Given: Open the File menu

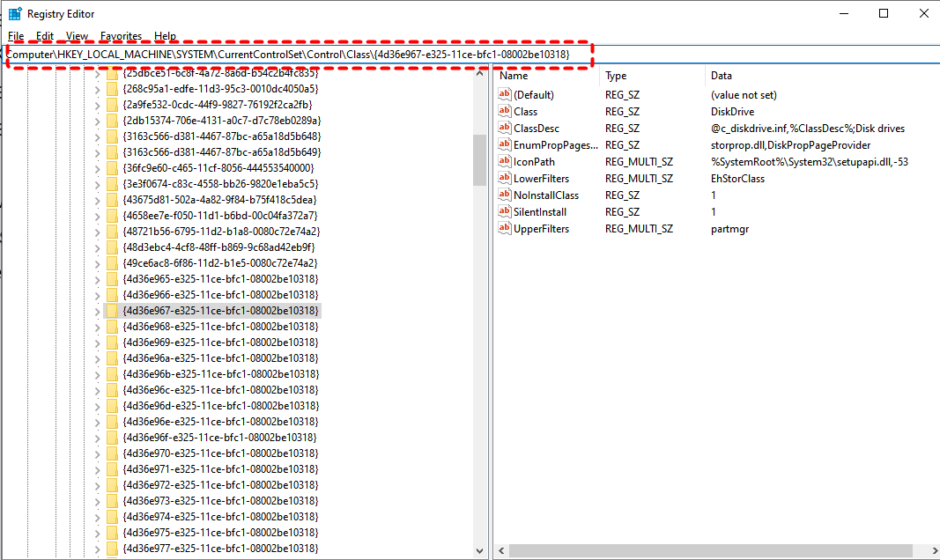Looking at the screenshot, I should (x=16, y=36).
